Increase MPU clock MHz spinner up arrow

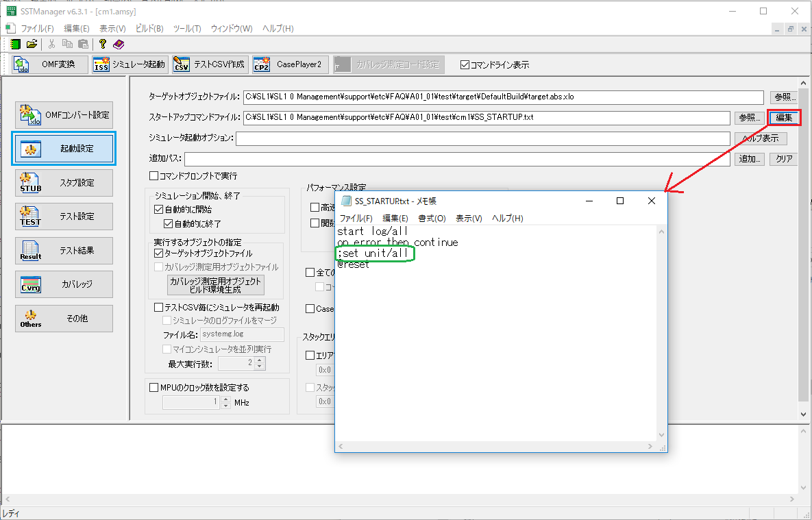(x=226, y=399)
